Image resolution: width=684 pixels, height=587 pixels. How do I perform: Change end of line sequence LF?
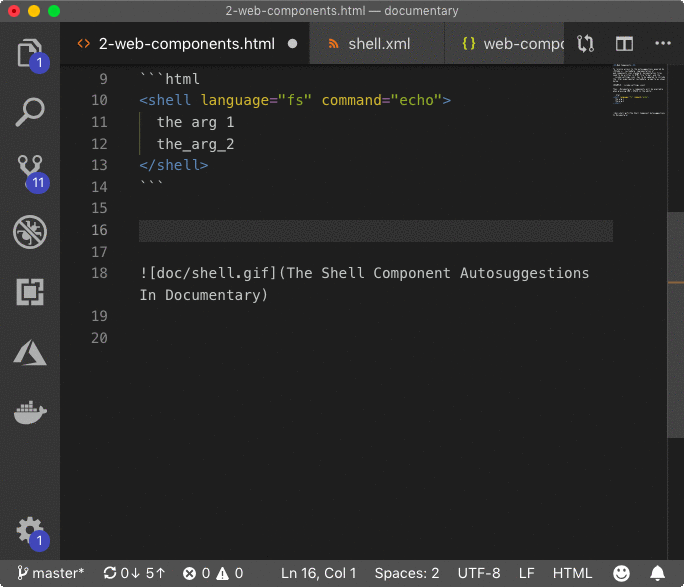[x=527, y=573]
